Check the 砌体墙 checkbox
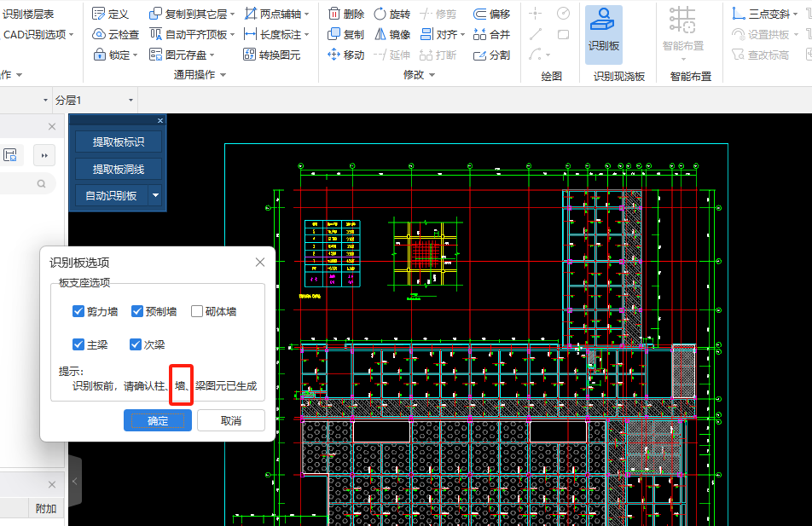This screenshot has height=526, width=812. [x=197, y=311]
